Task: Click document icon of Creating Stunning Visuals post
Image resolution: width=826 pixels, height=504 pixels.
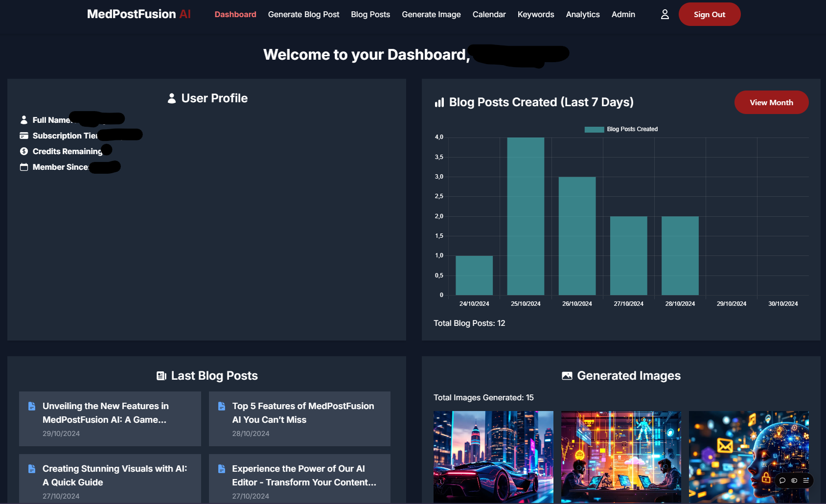Action: [x=32, y=469]
